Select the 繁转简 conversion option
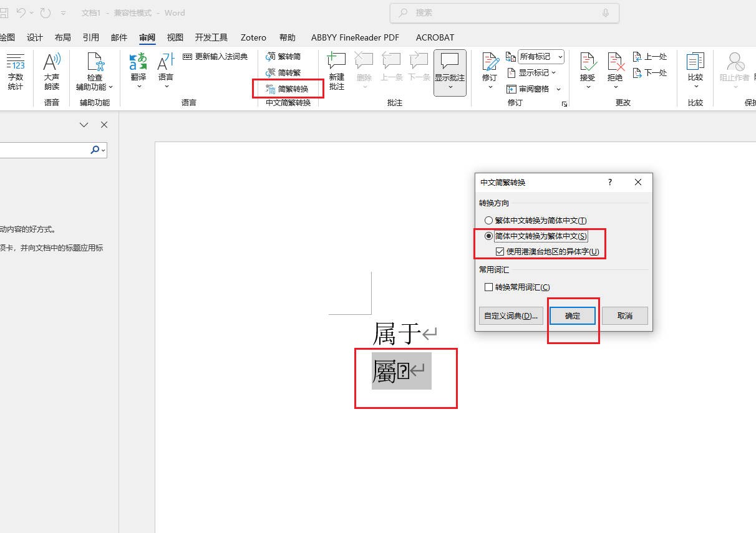This screenshot has width=756, height=533. (284, 55)
